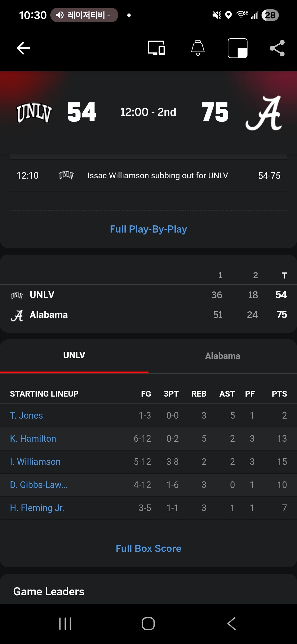Tap the back arrow in the header

pyautogui.click(x=23, y=48)
